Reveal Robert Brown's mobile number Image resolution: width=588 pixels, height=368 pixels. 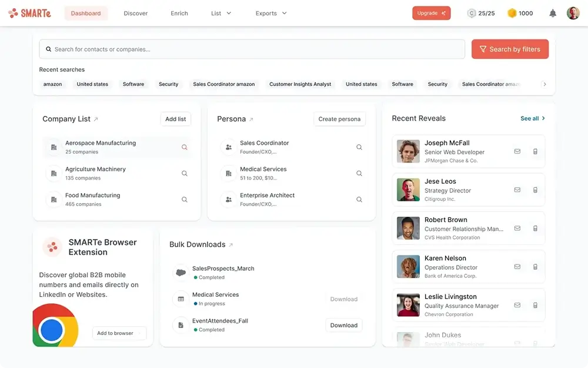click(x=535, y=228)
